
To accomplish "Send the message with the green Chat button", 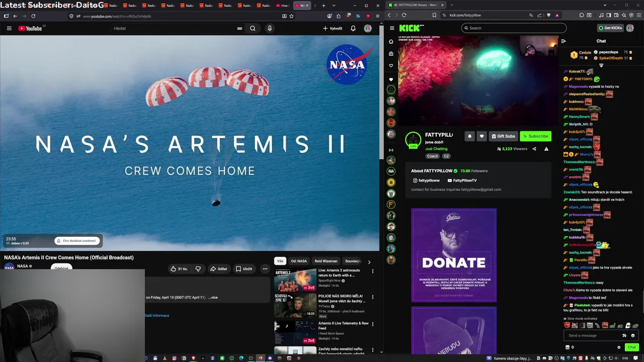I will click(631, 347).
